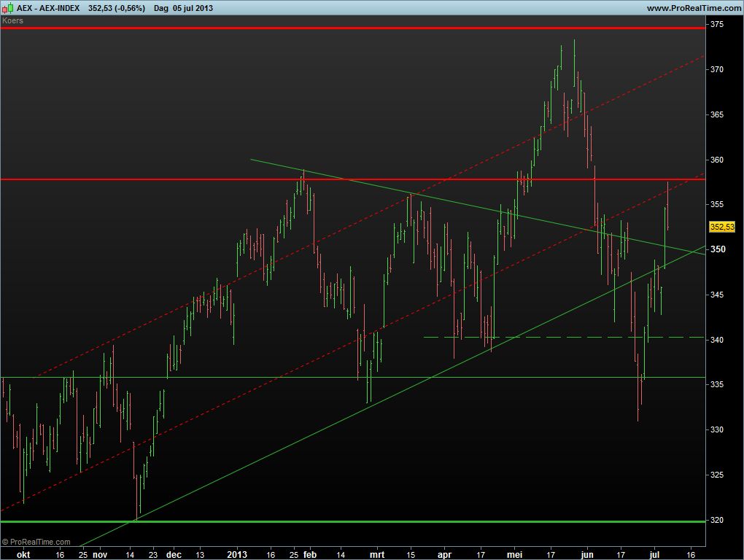Click the 2013 year marker on time axis
Viewport: 744px width, 560px height.
[239, 554]
